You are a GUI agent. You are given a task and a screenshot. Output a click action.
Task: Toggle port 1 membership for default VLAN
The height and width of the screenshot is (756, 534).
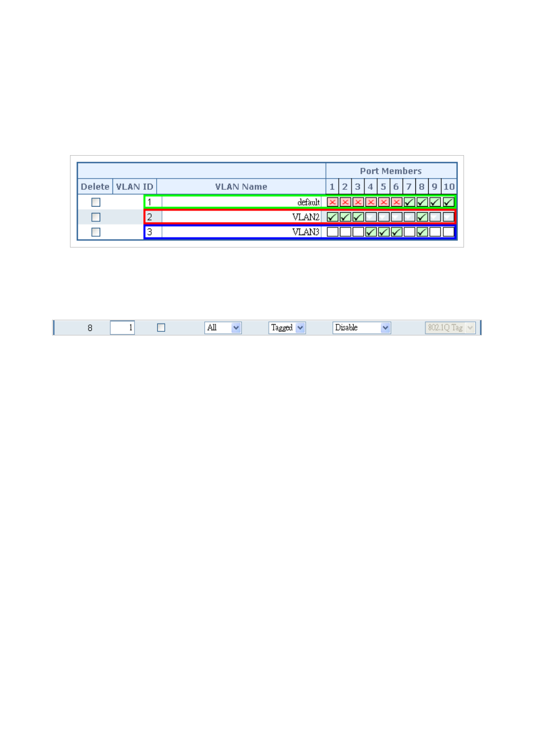point(332,202)
